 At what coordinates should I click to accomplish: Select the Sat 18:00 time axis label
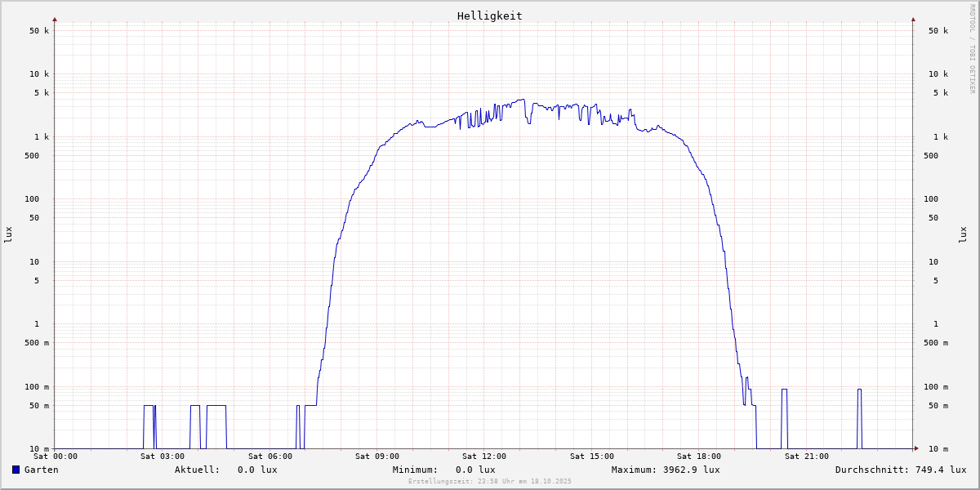tap(698, 457)
